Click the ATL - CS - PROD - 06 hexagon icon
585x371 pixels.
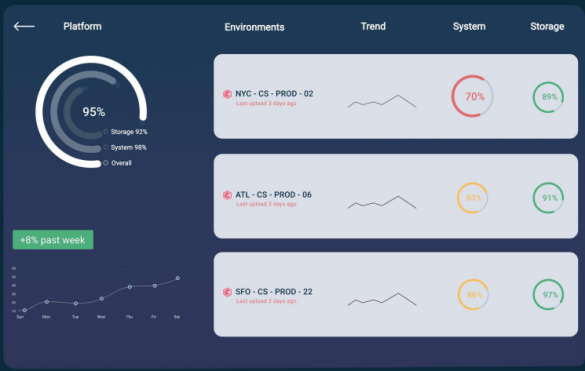[227, 195]
